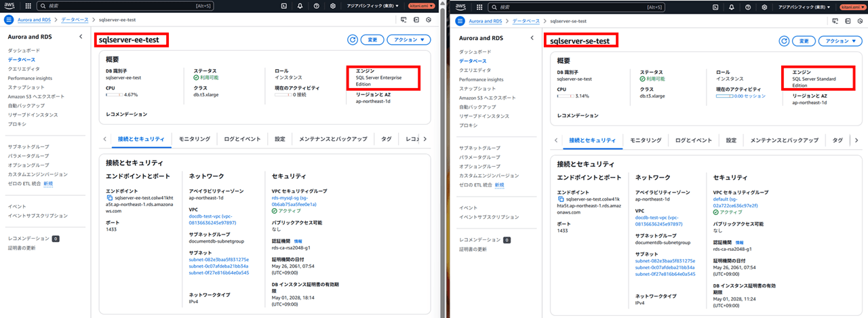Refresh the sqlserver-se-test instance page

click(784, 41)
